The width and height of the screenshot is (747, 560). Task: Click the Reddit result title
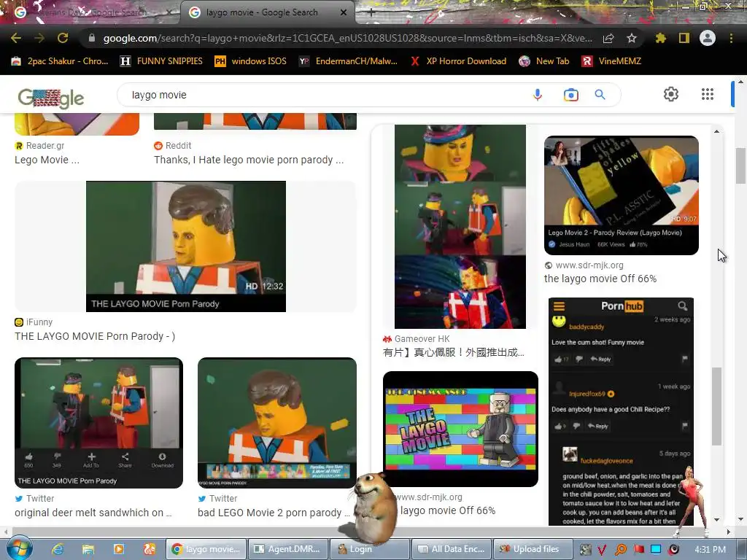point(249,160)
